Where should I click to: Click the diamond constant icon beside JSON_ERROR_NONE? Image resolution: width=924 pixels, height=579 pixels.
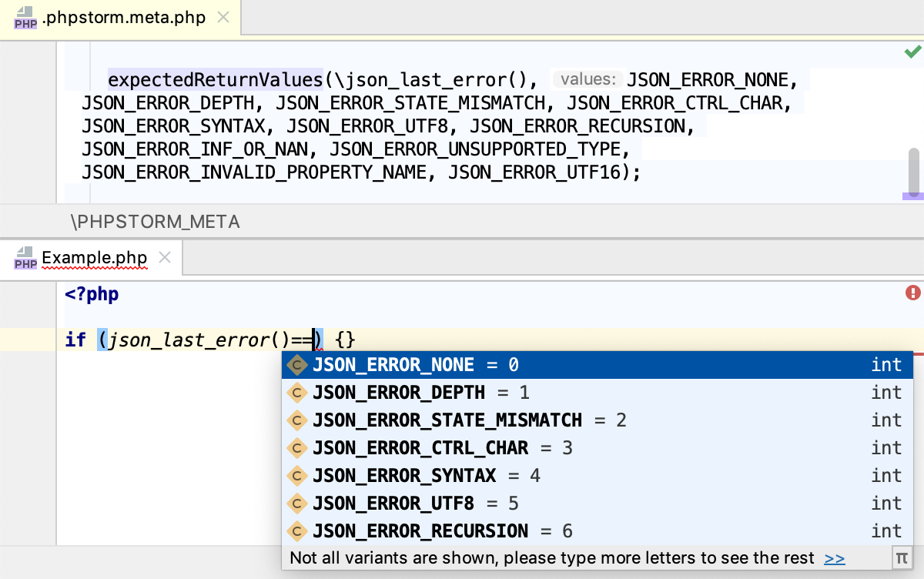[x=297, y=364]
